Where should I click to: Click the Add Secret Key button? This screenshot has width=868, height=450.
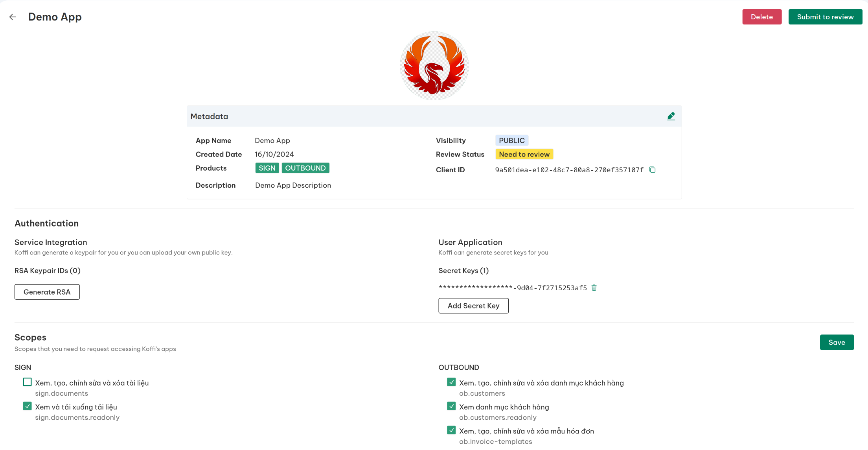tap(473, 305)
